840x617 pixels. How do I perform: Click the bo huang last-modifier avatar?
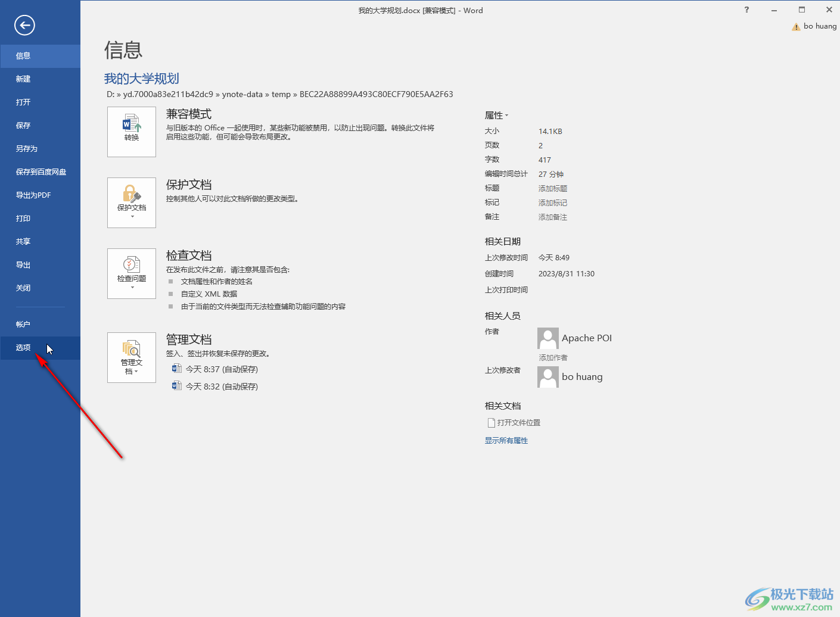pos(548,377)
